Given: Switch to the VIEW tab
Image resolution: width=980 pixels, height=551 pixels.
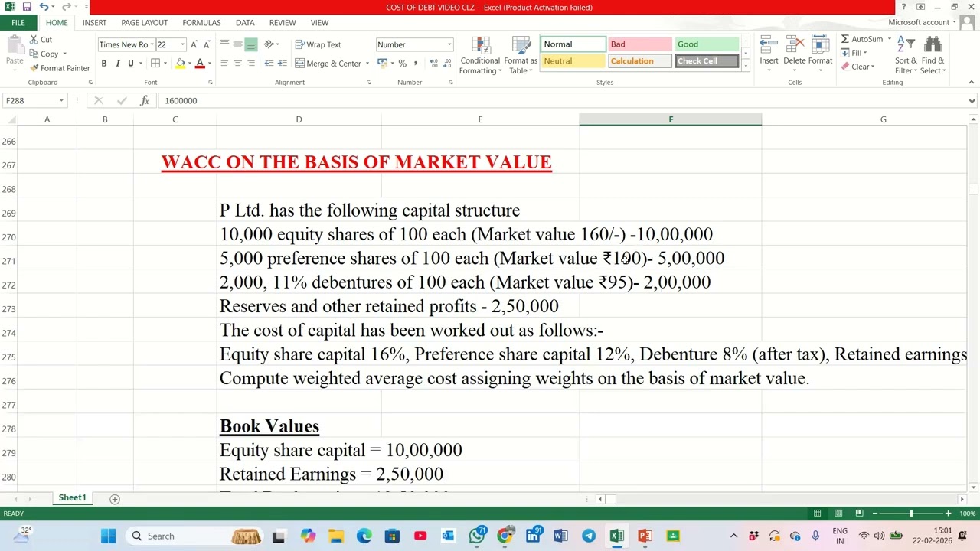Looking at the screenshot, I should [319, 23].
